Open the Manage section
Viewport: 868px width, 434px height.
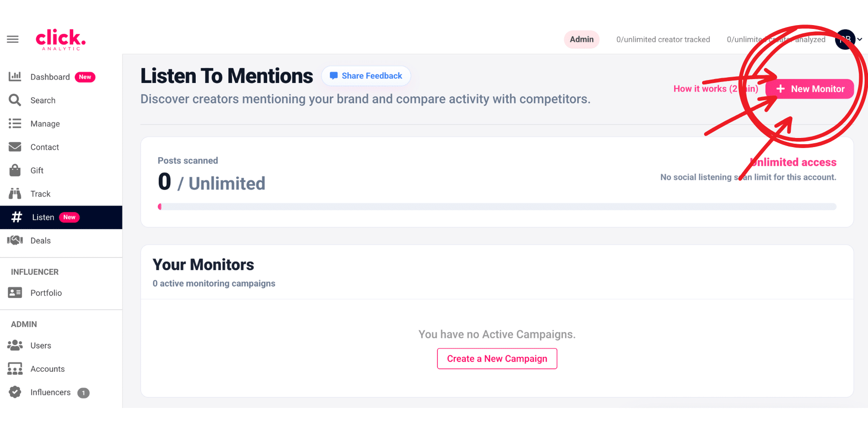[x=45, y=123]
